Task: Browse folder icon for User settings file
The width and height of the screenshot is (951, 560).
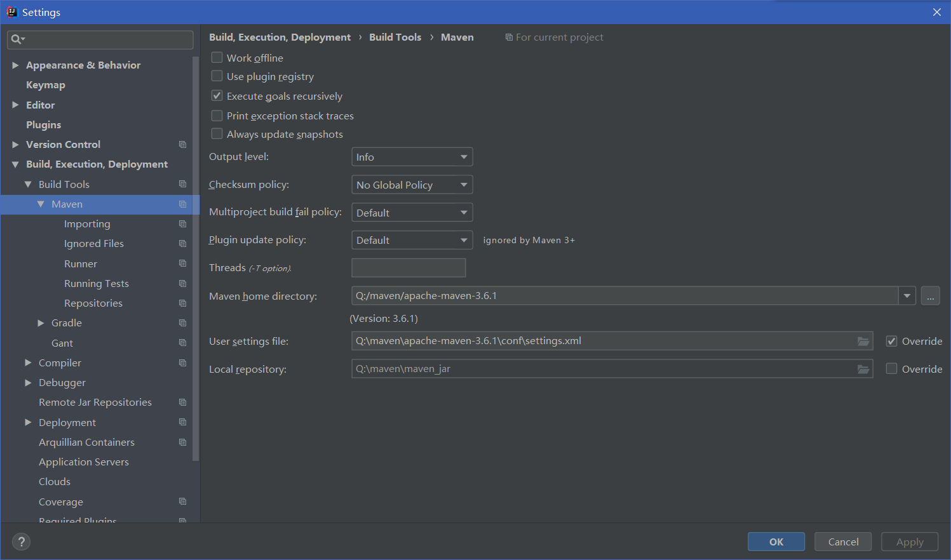Action: pos(863,341)
